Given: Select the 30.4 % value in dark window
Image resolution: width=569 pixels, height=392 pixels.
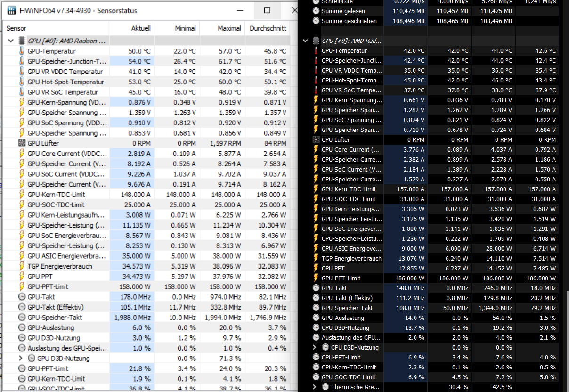Looking at the screenshot, I should click(x=458, y=387).
